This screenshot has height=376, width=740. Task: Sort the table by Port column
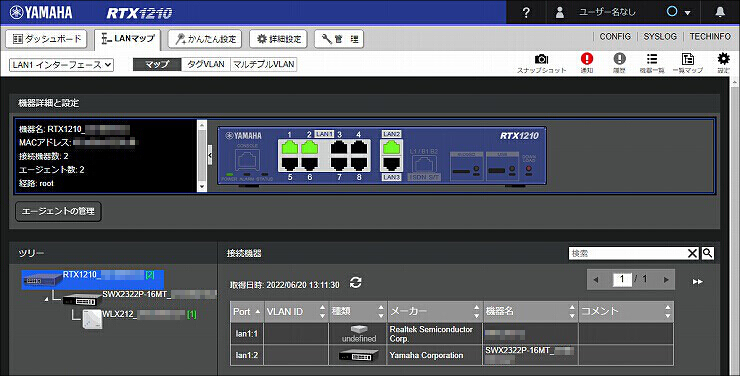(x=247, y=311)
